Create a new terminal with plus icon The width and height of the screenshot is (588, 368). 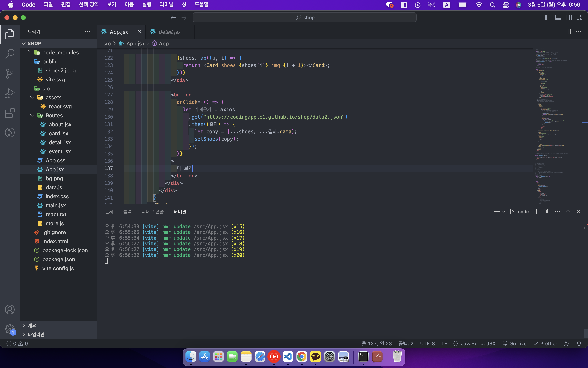497,212
